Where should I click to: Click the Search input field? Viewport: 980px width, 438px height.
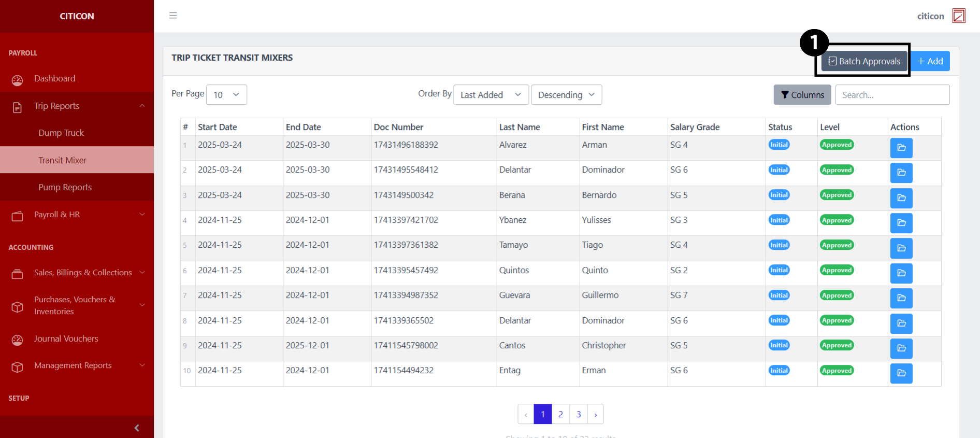[892, 95]
